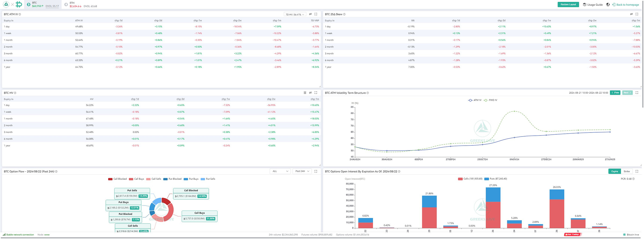Maximize the BTC HV panel
This screenshot has height=239, width=644.
[x=316, y=93]
